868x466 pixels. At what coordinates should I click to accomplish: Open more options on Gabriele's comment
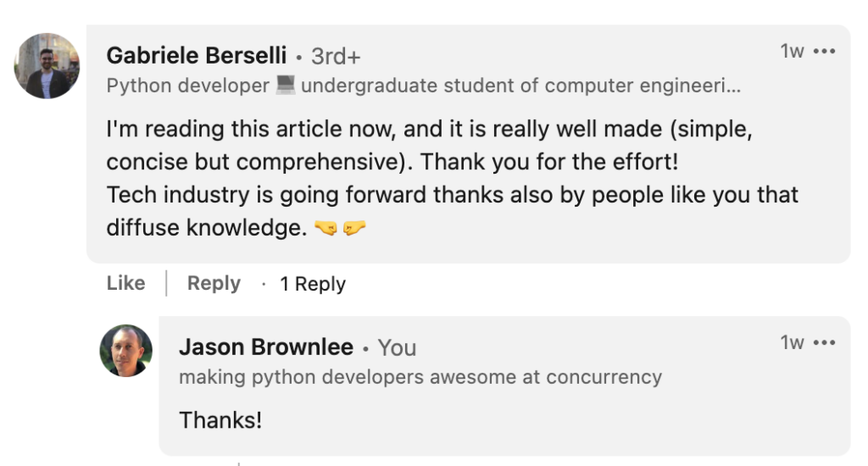(824, 52)
